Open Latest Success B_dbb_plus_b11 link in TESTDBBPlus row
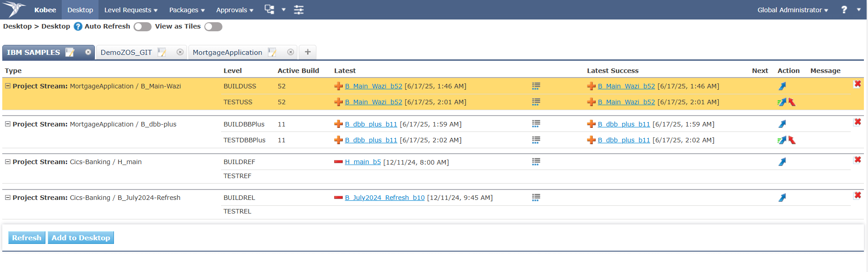Viewport: 868px width, 272px height. (624, 140)
